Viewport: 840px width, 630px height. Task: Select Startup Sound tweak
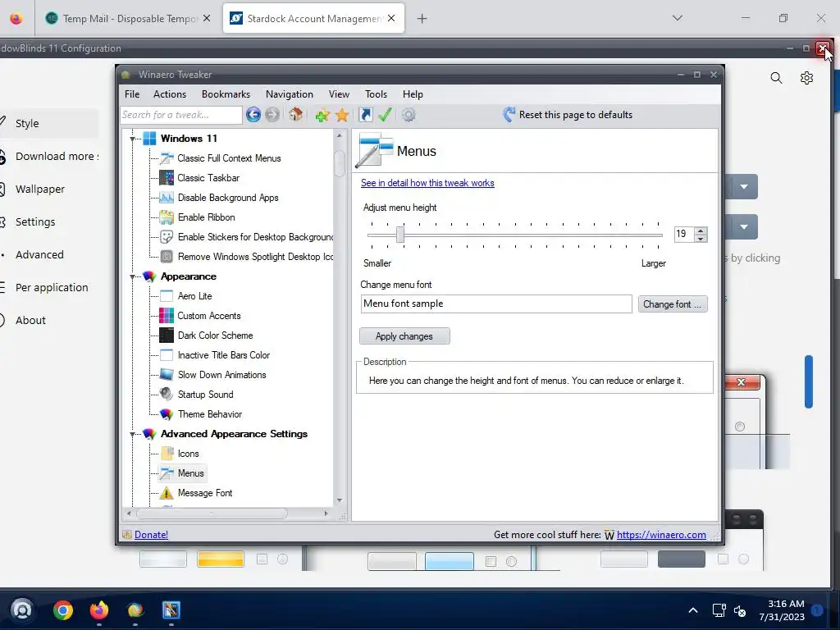[197, 395]
